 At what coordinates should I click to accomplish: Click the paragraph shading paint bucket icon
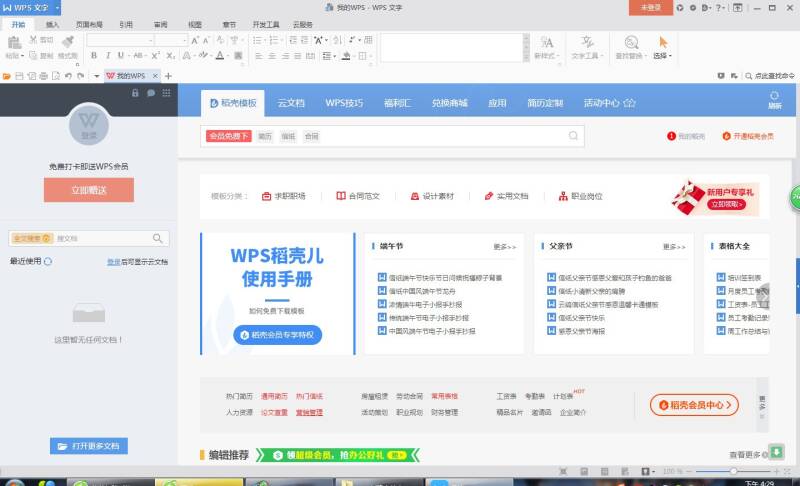coord(346,56)
